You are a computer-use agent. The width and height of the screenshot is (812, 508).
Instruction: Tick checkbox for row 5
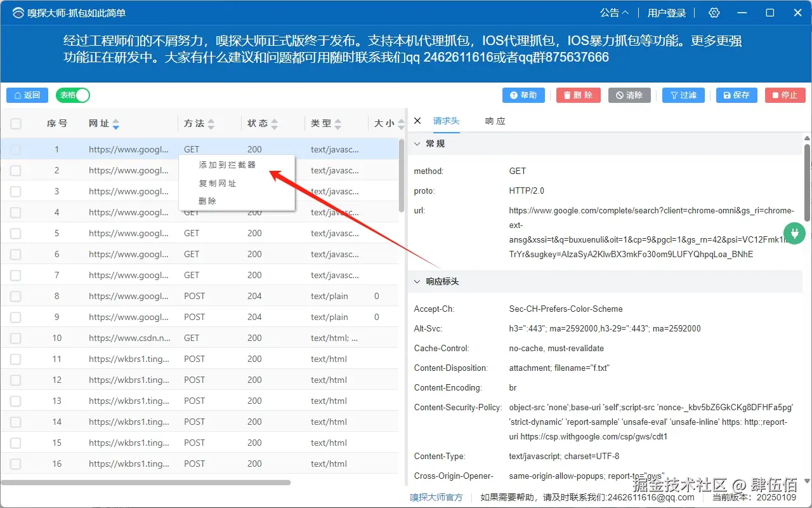pyautogui.click(x=16, y=234)
